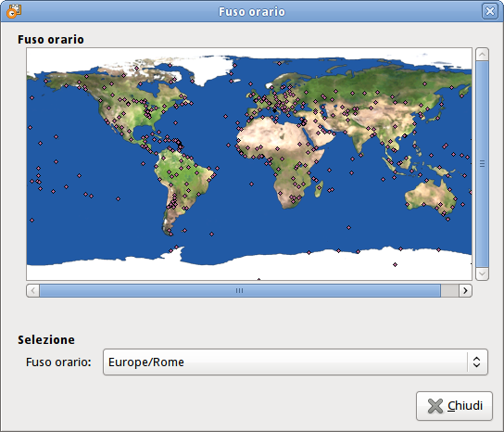Click the empty track right of horizontal thumb
The image size is (504, 432).
[x=449, y=290]
